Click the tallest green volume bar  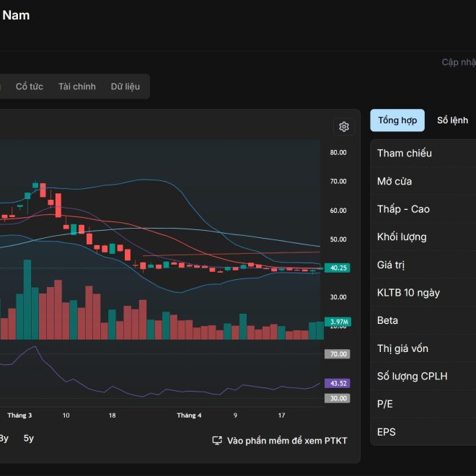pos(27,299)
